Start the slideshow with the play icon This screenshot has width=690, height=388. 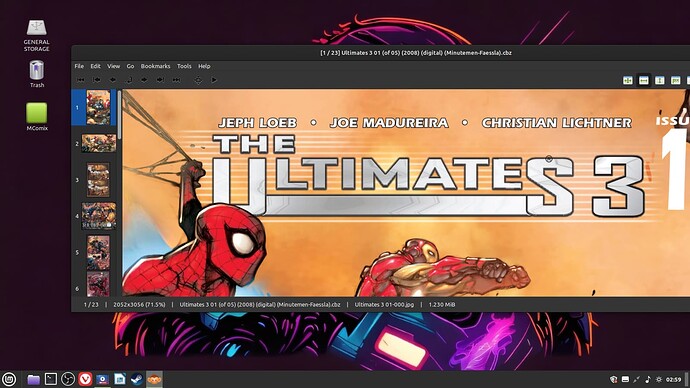[x=214, y=80]
